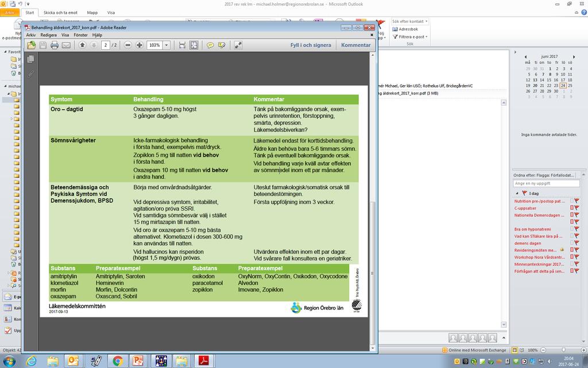This screenshot has width=588, height=368.
Task: Select 24 in the juni 2017 calendar
Action: pyautogui.click(x=563, y=86)
